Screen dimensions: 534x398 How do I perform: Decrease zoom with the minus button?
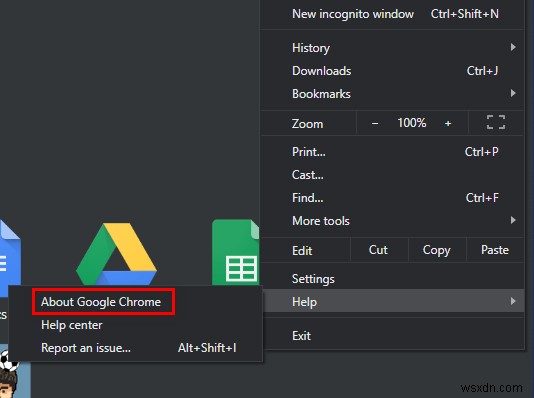[x=375, y=123]
